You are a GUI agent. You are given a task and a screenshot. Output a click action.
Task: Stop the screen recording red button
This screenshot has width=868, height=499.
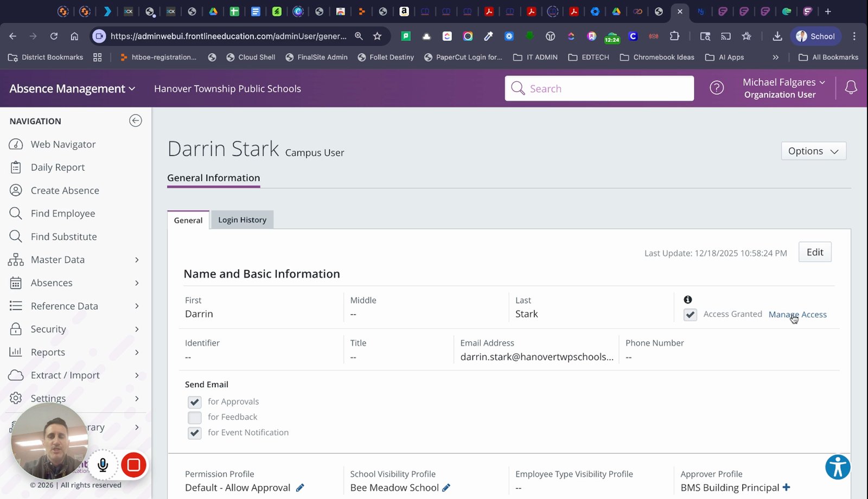[x=133, y=465]
